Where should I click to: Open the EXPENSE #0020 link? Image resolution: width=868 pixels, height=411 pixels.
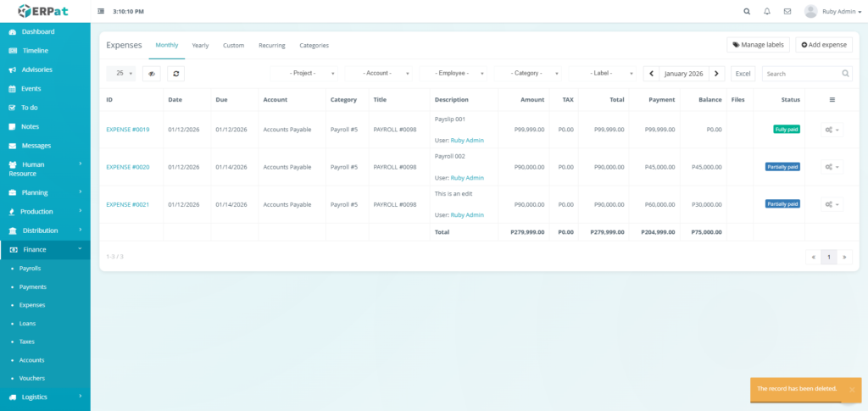click(127, 167)
